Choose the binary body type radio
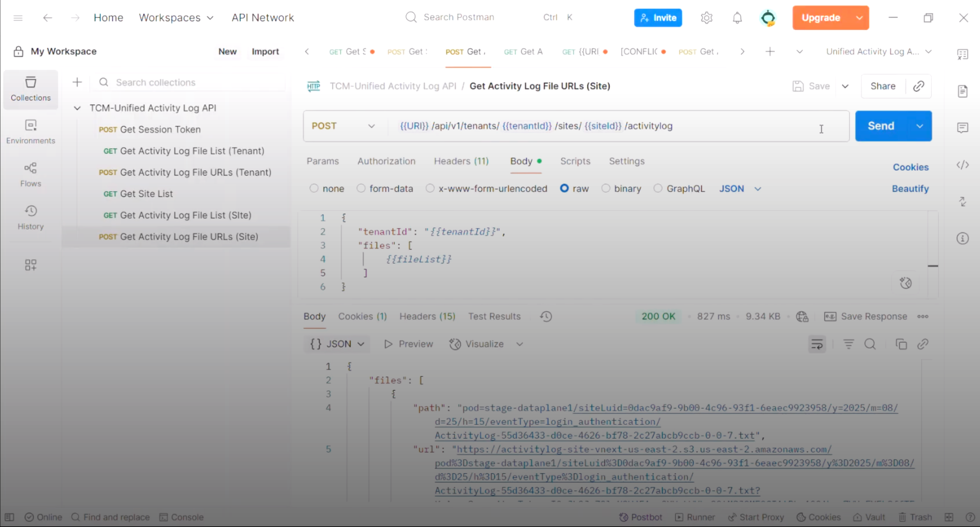980x527 pixels. pyautogui.click(x=606, y=189)
